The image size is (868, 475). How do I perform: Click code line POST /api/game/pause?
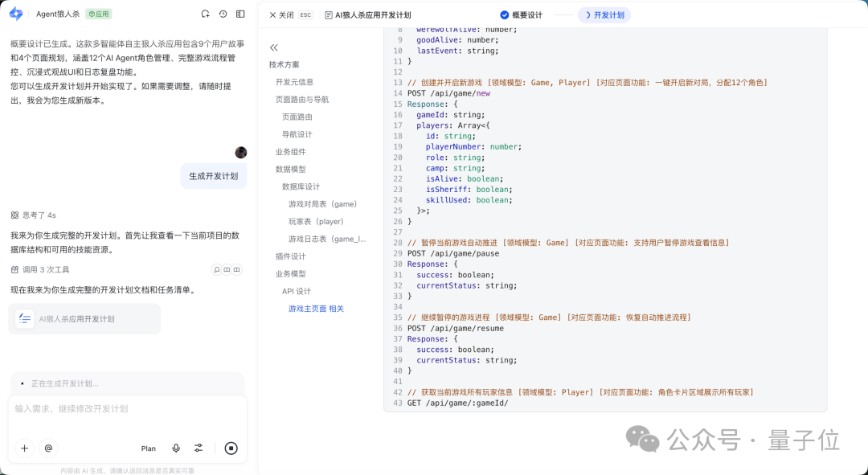[x=453, y=253]
